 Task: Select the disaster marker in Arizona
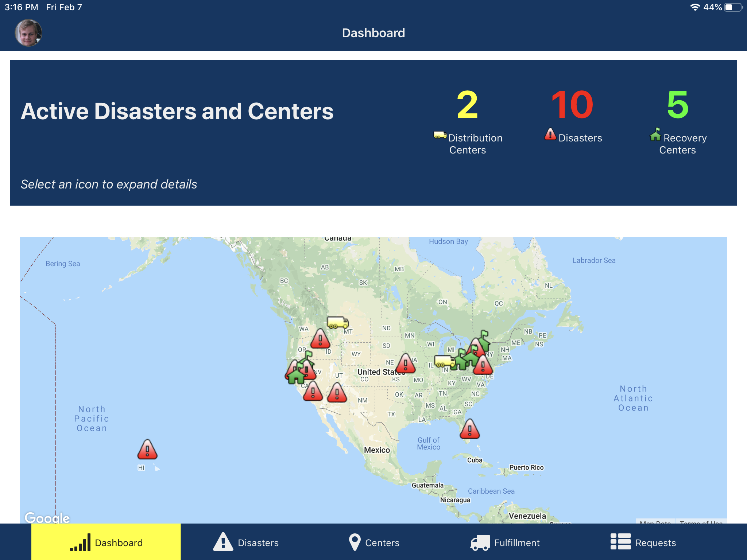click(x=337, y=393)
